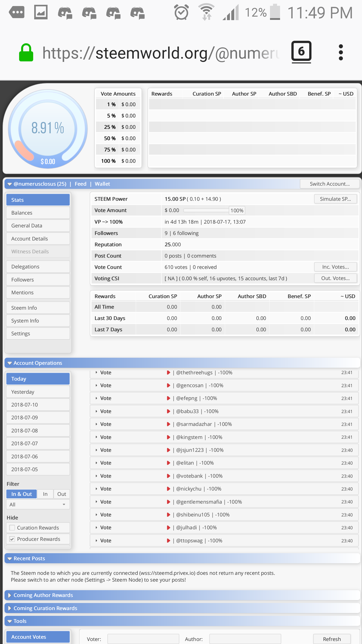
Task: Open the General Data tab
Action: 38,226
